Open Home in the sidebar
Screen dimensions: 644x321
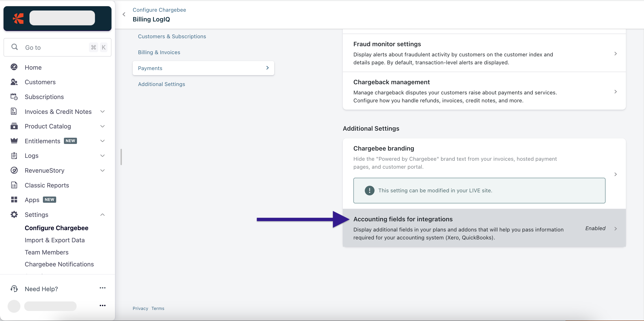tap(33, 67)
